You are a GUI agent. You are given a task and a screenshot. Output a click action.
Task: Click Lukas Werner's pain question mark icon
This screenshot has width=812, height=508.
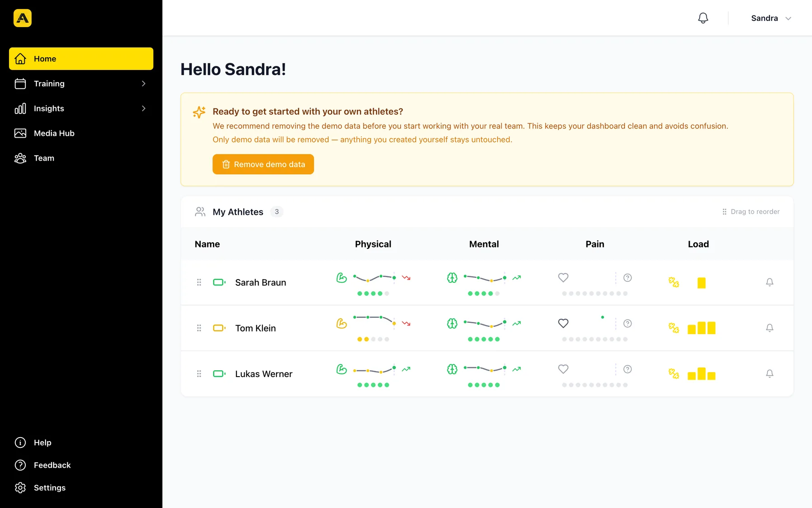(627, 369)
